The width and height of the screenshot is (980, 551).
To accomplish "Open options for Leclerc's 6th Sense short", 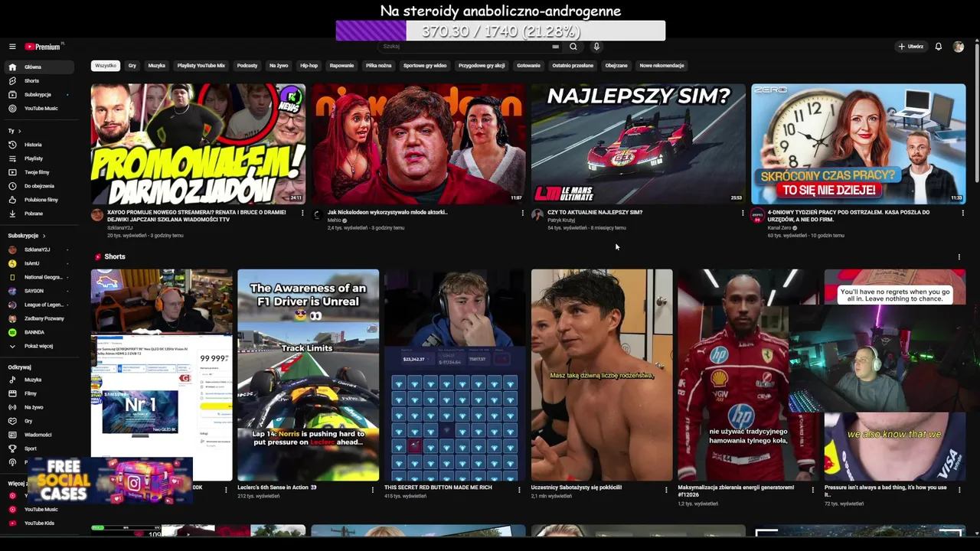I will click(373, 490).
